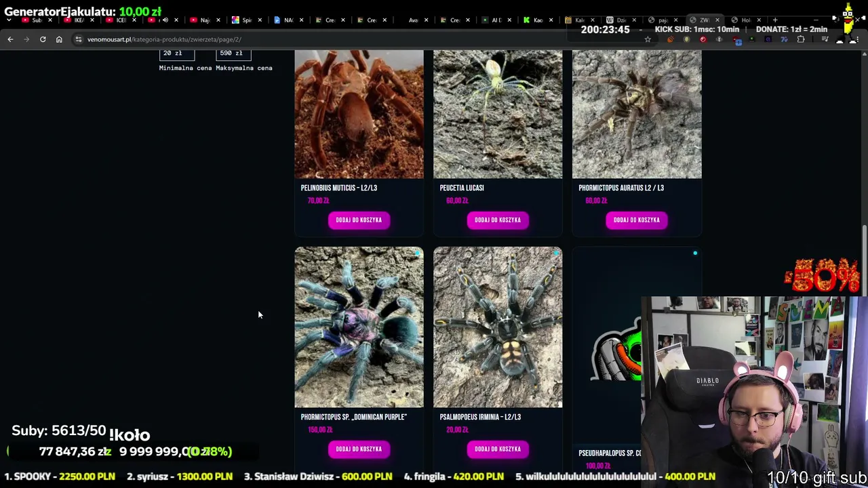Image resolution: width=868 pixels, height=488 pixels.
Task: Add Dominican Purple tarantula to cart
Action: pyautogui.click(x=359, y=449)
